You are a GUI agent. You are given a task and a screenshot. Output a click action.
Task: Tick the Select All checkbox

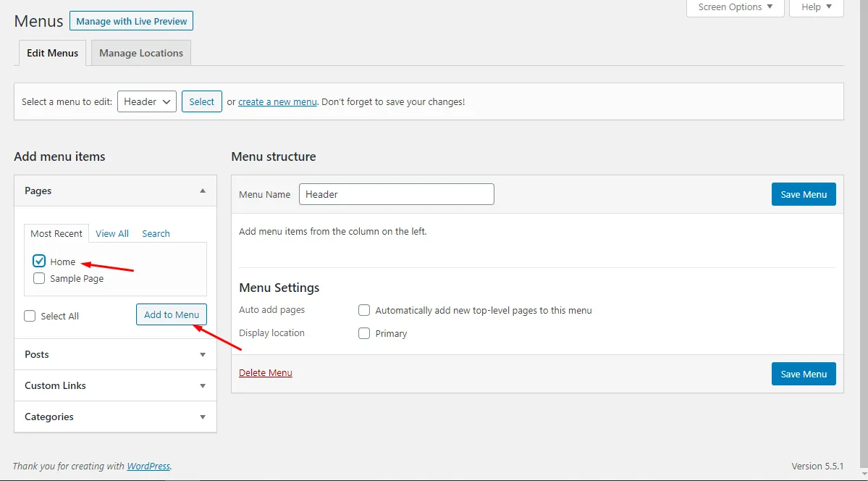(30, 316)
